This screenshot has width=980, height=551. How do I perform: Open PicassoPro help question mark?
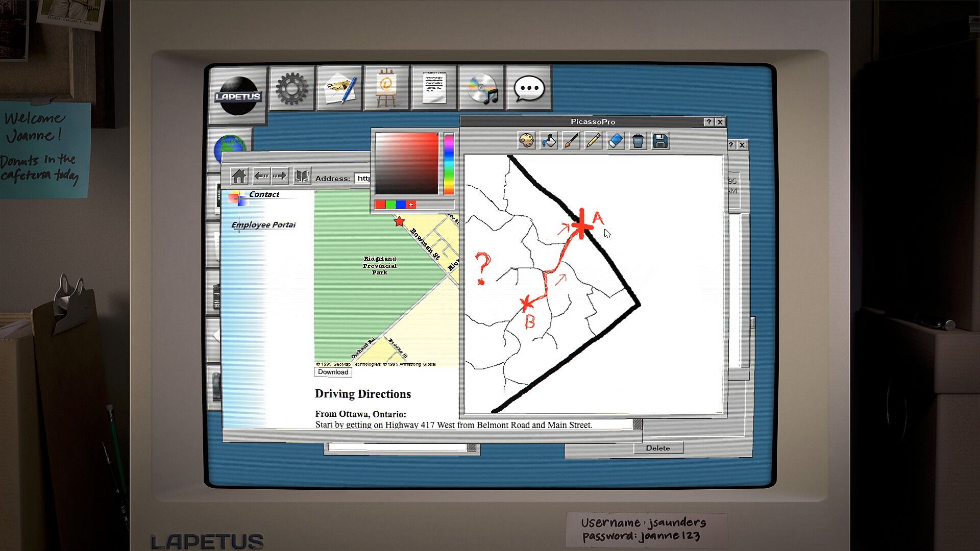coord(708,122)
